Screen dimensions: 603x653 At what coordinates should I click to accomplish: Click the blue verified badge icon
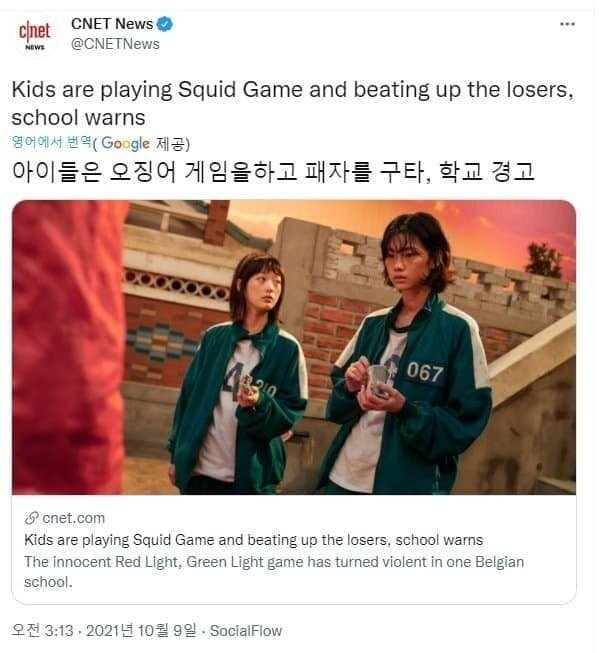click(164, 24)
